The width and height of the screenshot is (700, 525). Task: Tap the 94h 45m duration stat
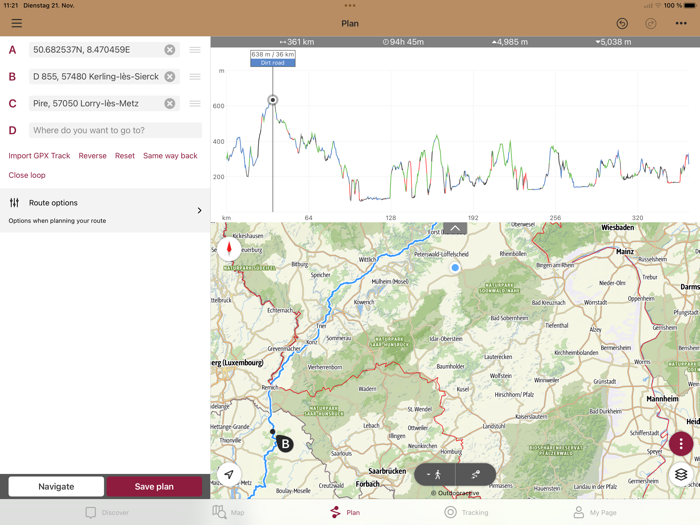(x=403, y=42)
